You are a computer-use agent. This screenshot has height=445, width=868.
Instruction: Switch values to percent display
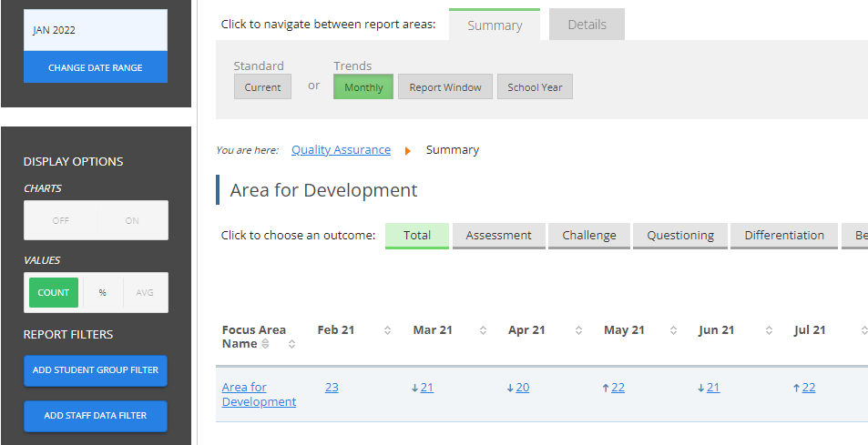[102, 293]
